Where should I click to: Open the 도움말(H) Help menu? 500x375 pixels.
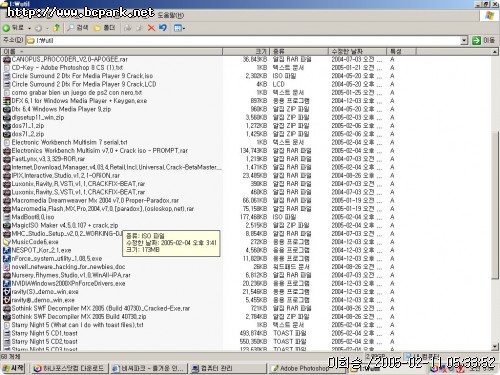pyautogui.click(x=170, y=15)
